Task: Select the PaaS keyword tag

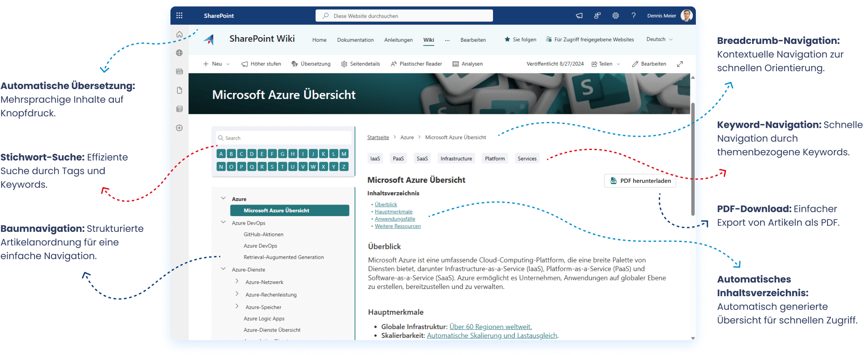Action: [398, 159]
